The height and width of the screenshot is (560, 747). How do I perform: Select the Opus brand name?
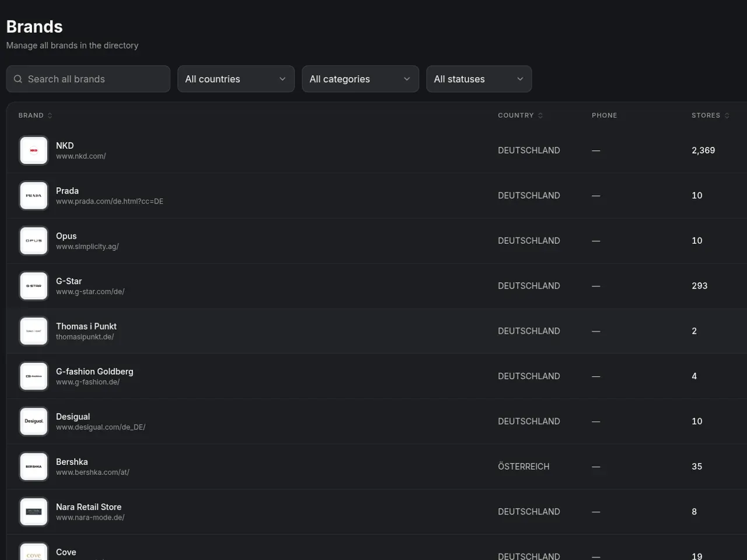66,236
